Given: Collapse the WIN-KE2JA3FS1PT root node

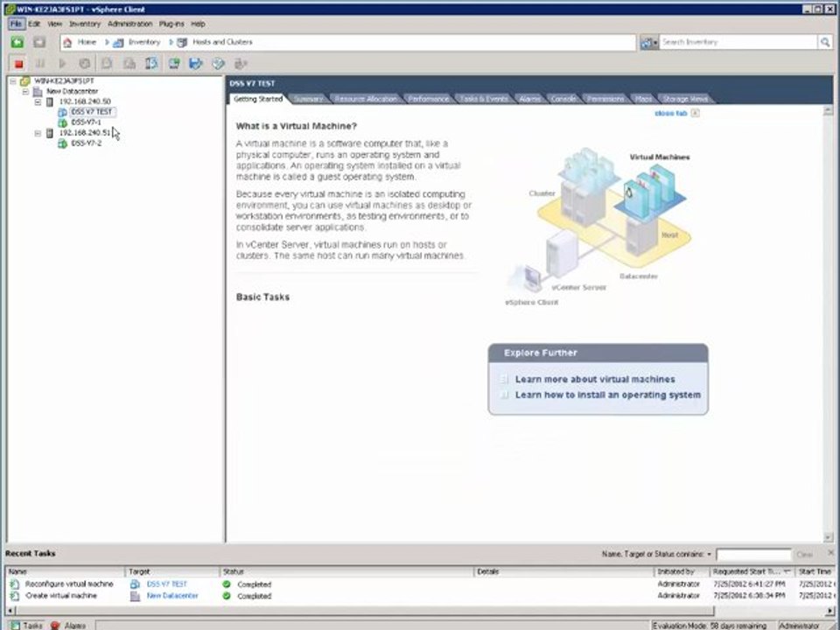Looking at the screenshot, I should (12, 81).
